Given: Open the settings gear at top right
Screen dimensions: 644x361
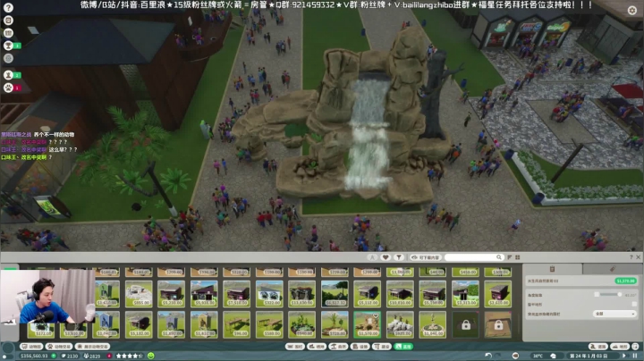Looking at the screenshot, I should click(632, 10).
